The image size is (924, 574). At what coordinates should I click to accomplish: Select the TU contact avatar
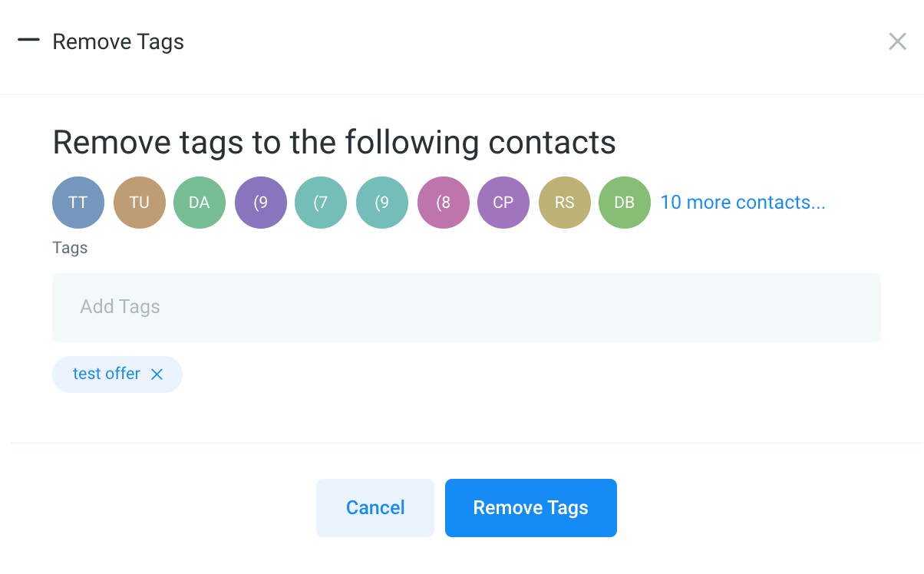tap(140, 203)
